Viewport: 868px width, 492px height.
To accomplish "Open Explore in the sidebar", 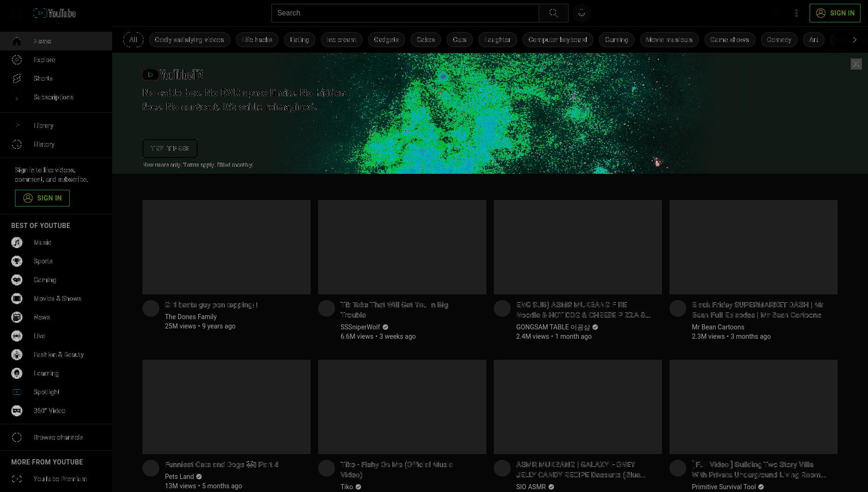I will pyautogui.click(x=56, y=60).
